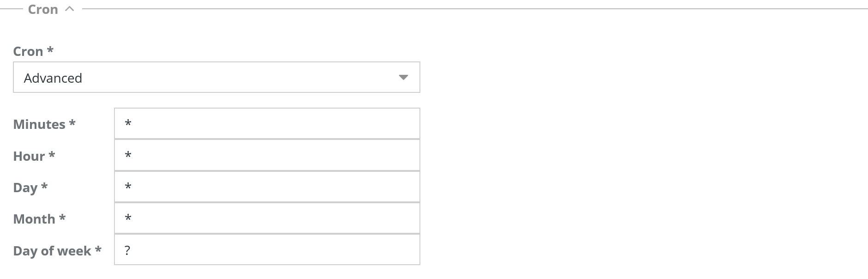
Task: Click the Day field label
Action: (x=30, y=188)
